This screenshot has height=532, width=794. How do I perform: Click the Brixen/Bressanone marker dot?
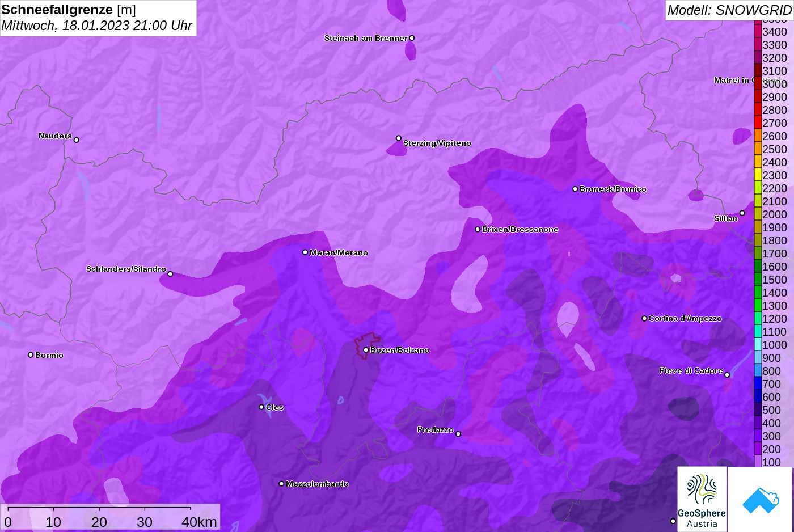(478, 229)
